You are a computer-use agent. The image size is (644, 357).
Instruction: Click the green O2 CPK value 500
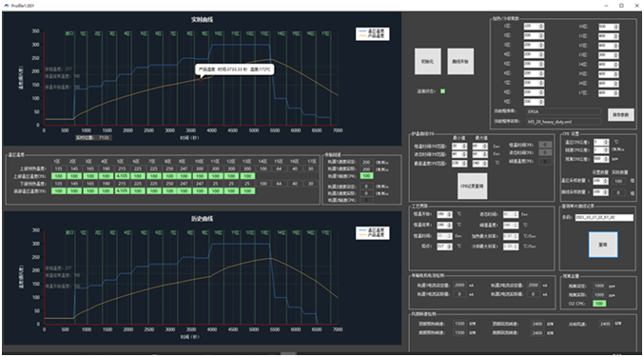click(599, 303)
